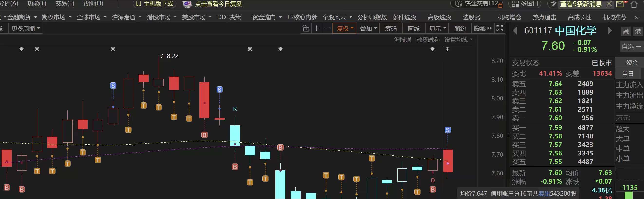Select the 当日 tab
Viewport: 644px width, 199px height.
[x=628, y=74]
